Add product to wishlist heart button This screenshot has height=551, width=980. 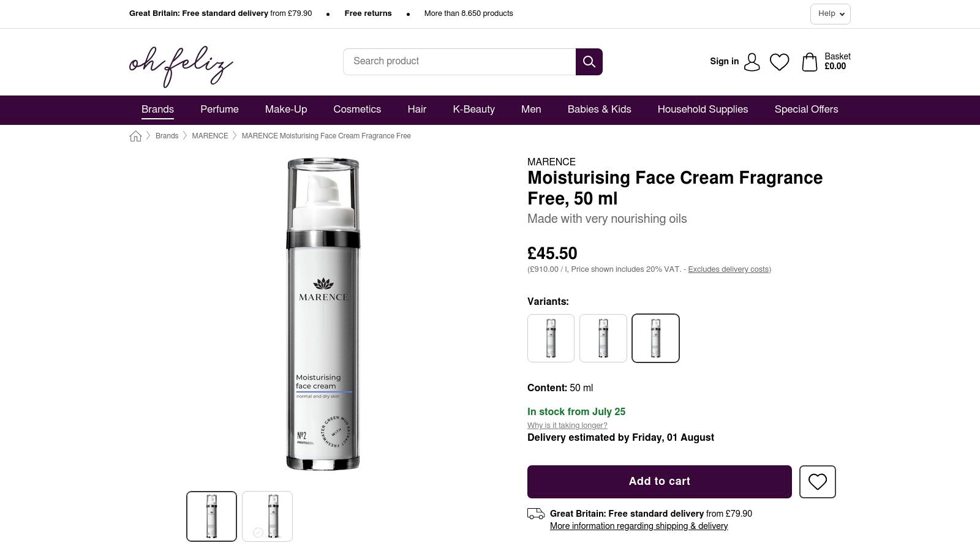tap(817, 482)
